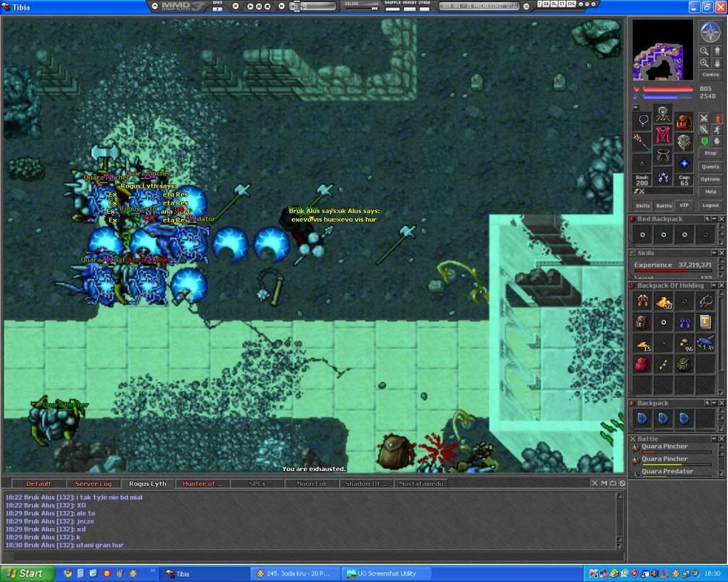728x582 pixels.
Task: Minimize the Red Backpack container
Action: click(714, 219)
